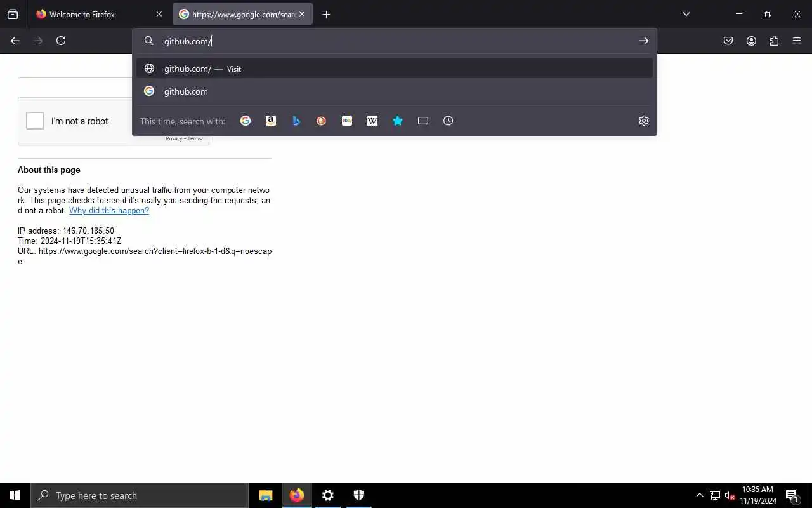Open the taskbar clock and date

tap(758, 495)
